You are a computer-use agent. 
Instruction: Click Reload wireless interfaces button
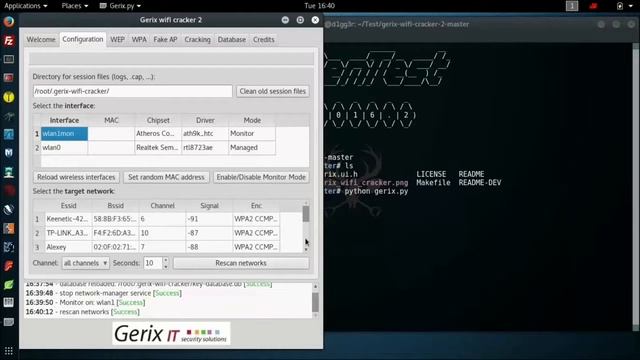[x=76, y=177]
